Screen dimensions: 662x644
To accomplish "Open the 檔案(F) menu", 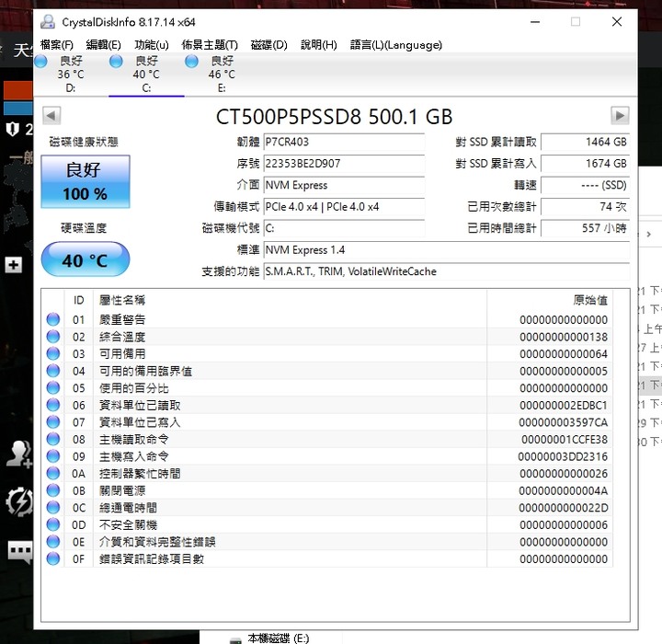I will pos(57,45).
